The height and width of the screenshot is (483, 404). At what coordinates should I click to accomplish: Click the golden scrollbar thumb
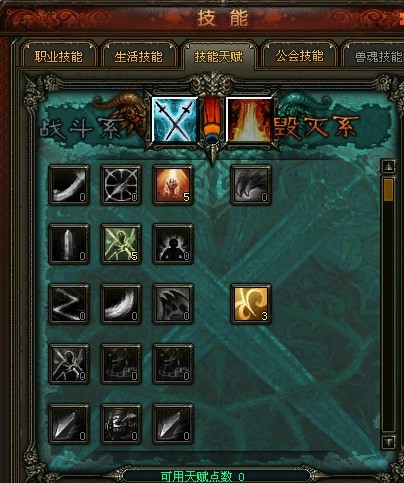[x=389, y=189]
